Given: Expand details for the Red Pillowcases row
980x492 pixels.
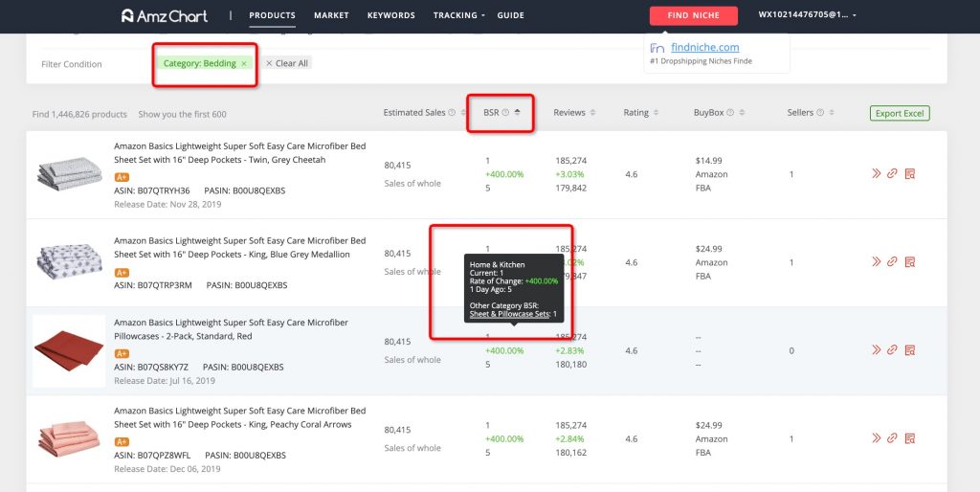Looking at the screenshot, I should (877, 350).
